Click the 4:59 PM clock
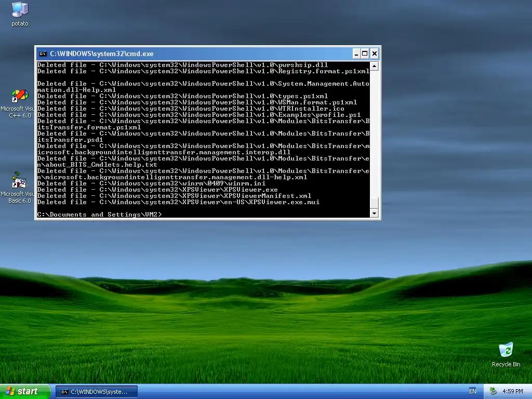Screen dimensions: 532x399 [512, 391]
